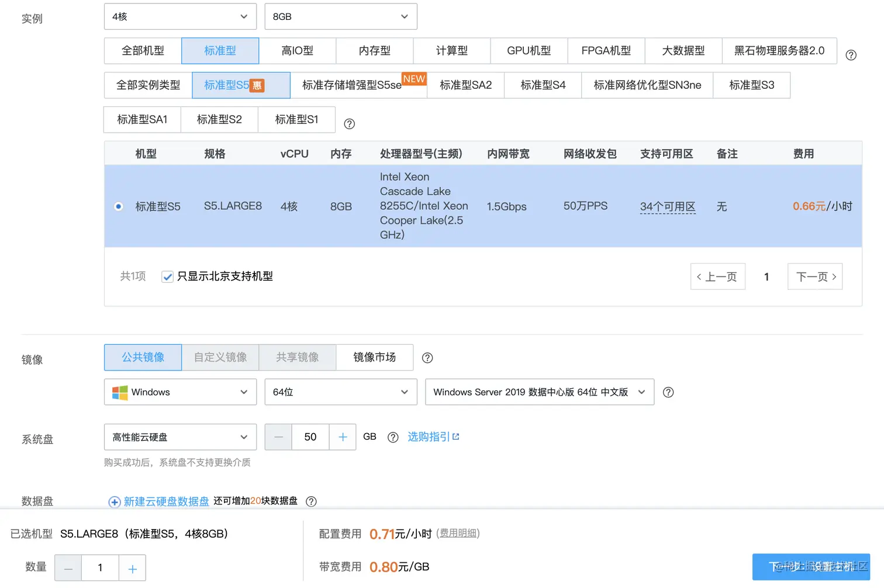Viewport: 884px width, 588px height.
Task: Increase quantity with the plus stepper
Action: pyautogui.click(x=132, y=568)
